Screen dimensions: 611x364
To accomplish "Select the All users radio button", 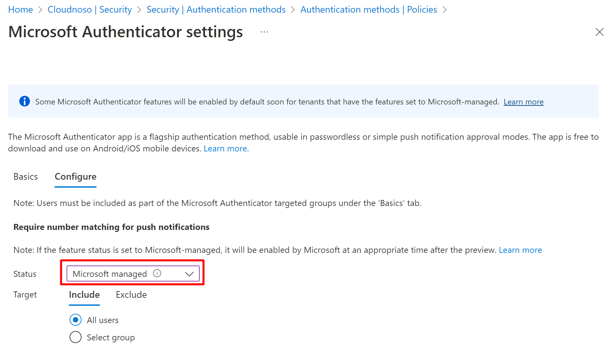I will coord(76,320).
